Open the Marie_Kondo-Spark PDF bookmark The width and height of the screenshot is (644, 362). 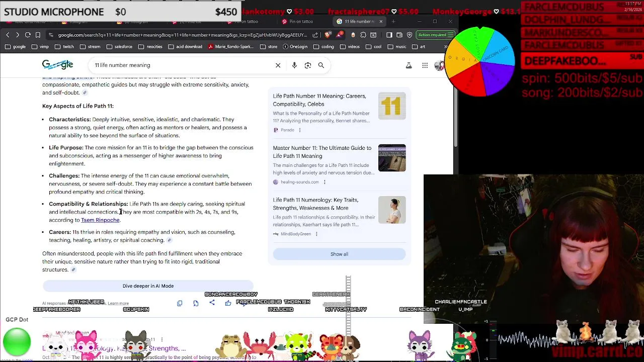pos(231,47)
